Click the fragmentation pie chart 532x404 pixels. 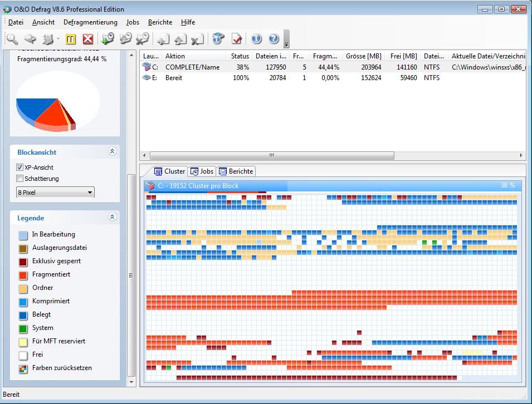(x=58, y=101)
